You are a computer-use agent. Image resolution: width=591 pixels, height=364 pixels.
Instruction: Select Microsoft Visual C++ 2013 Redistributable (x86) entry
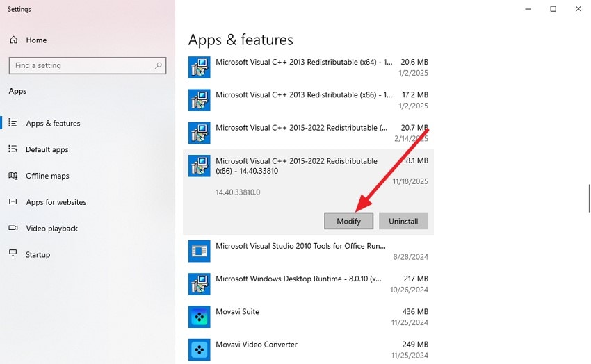(308, 100)
